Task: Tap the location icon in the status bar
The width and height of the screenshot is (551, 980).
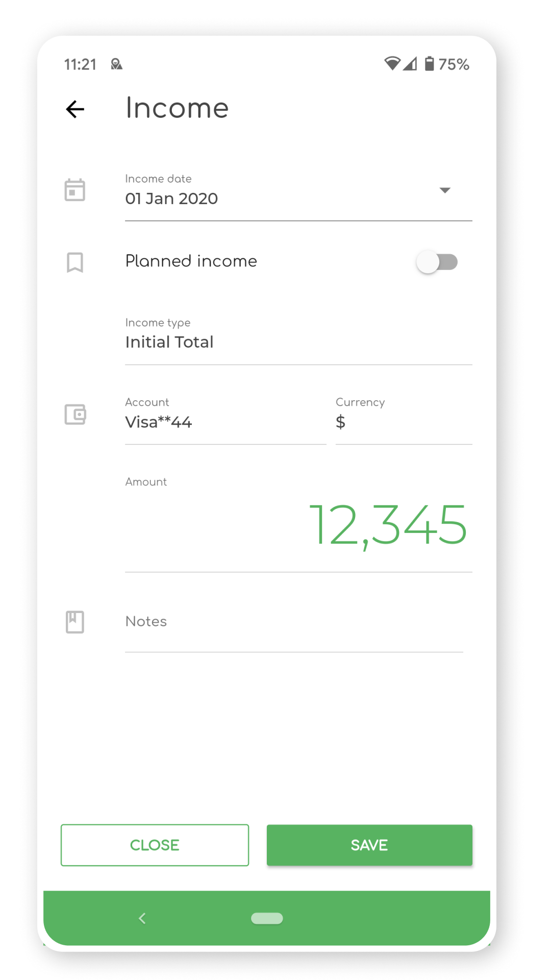Action: click(116, 64)
